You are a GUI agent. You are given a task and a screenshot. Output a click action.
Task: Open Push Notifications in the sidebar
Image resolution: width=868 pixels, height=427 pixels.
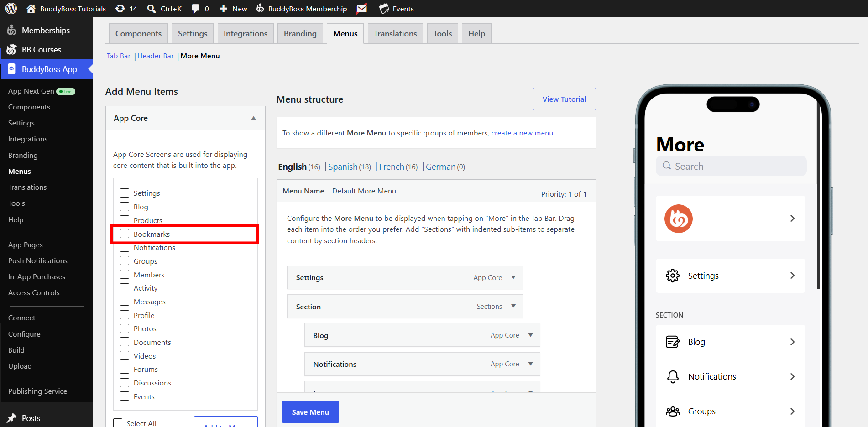click(x=38, y=261)
